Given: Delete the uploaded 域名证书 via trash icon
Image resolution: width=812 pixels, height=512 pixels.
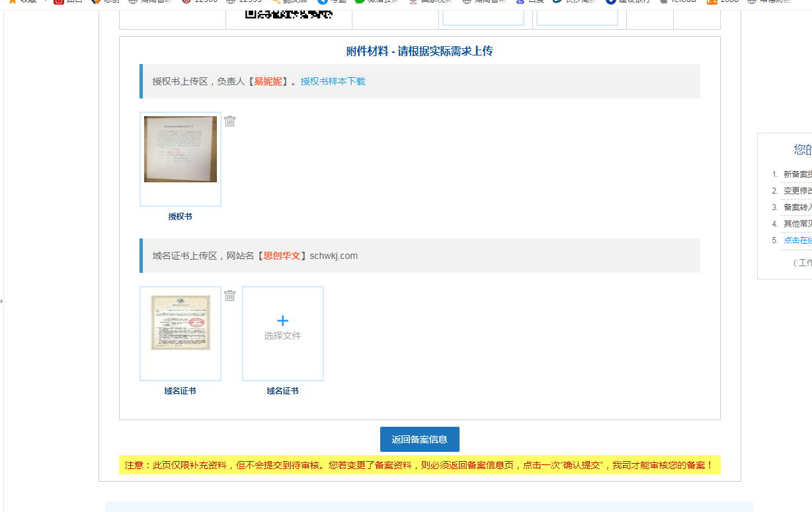Looking at the screenshot, I should [229, 295].
